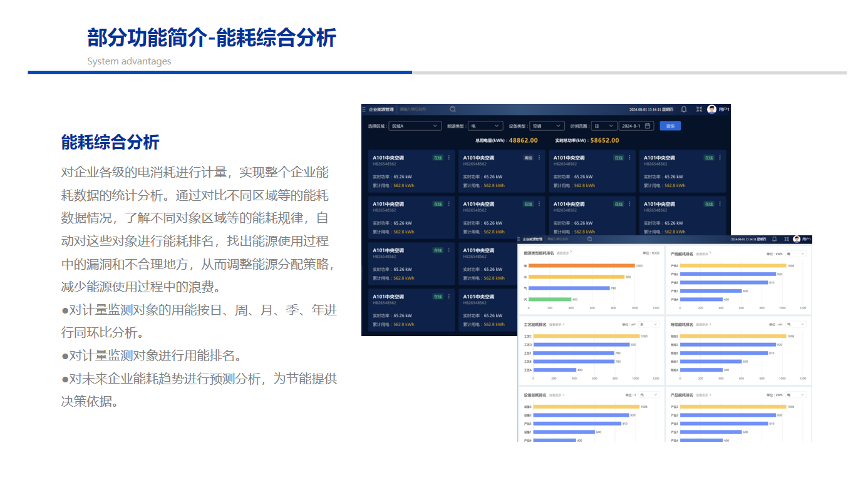868x485 pixels.
Task: Open the hamburger menu beside 企业能源管理
Action: pos(364,110)
